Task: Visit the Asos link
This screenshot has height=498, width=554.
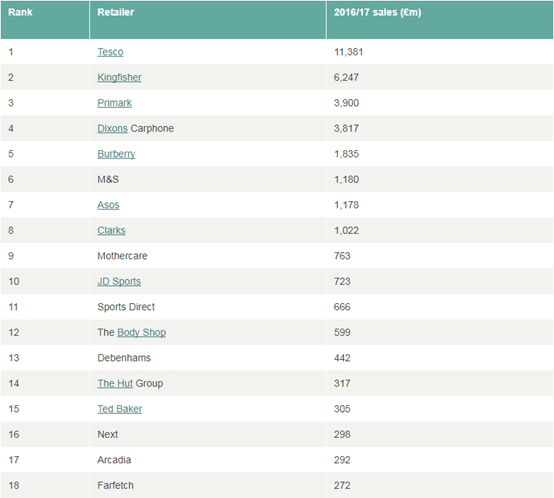Action: 108,205
